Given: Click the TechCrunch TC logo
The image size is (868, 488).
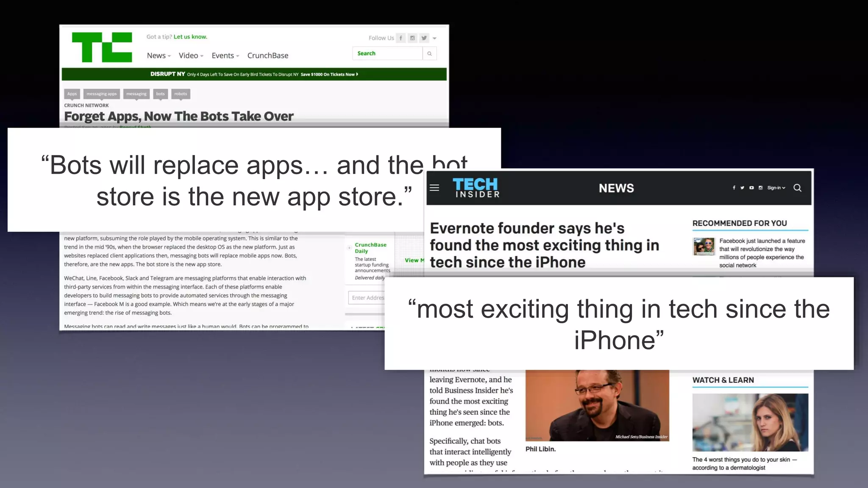Looking at the screenshot, I should click(x=102, y=47).
